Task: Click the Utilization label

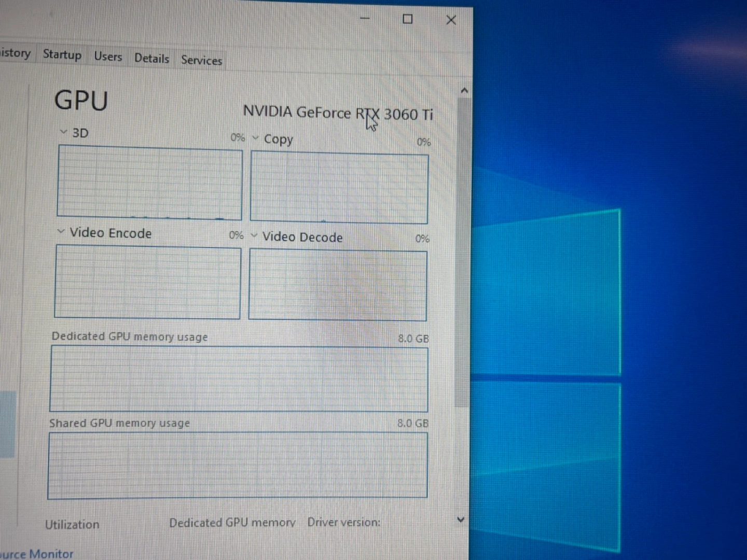Action: pos(72,524)
